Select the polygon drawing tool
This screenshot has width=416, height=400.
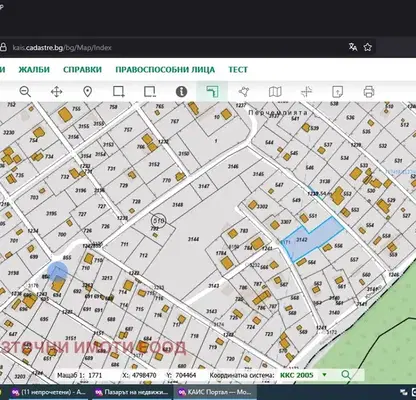[x=244, y=91]
